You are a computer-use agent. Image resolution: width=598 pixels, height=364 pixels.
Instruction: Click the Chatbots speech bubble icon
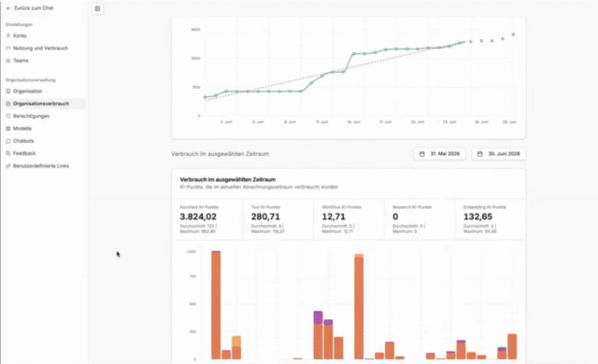click(8, 141)
